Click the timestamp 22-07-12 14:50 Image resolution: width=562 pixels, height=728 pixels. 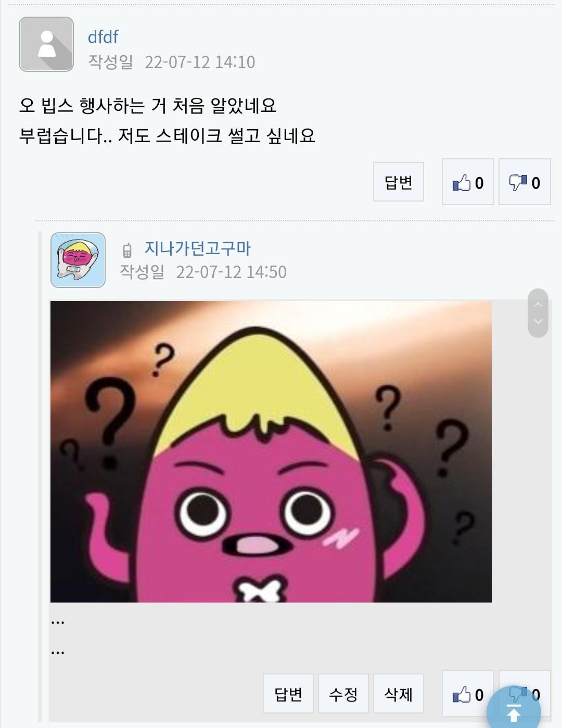(231, 272)
